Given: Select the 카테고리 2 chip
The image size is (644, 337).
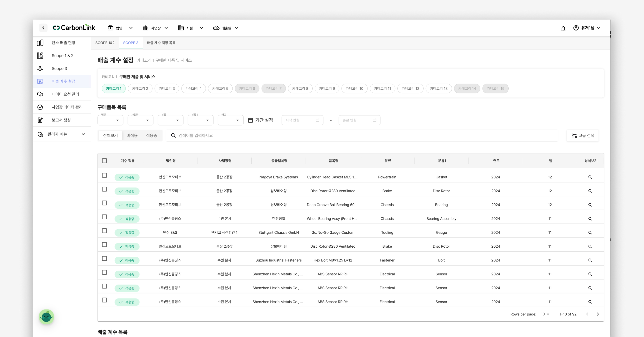Looking at the screenshot, I should [140, 88].
